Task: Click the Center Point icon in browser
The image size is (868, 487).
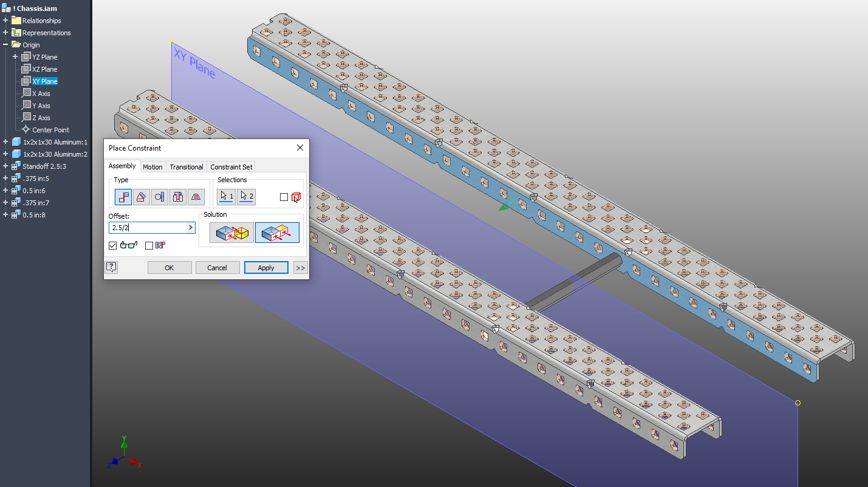Action: [26, 130]
